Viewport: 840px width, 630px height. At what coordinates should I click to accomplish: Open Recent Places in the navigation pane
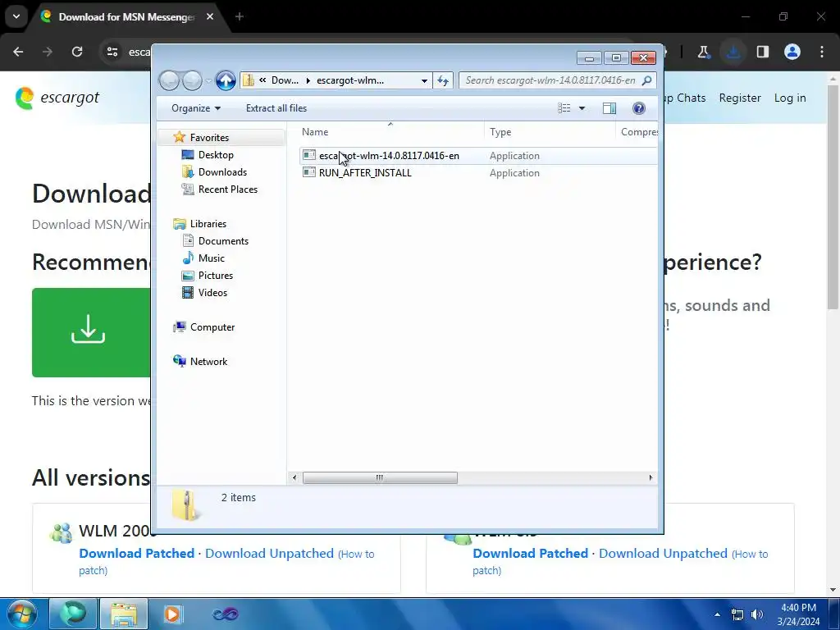(x=228, y=189)
